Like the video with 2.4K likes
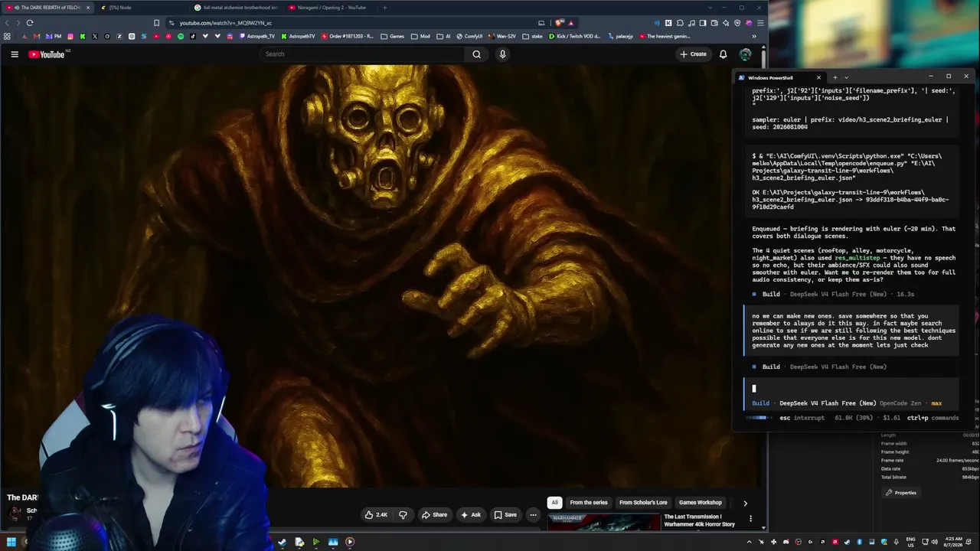The image size is (980, 551). tap(377, 515)
